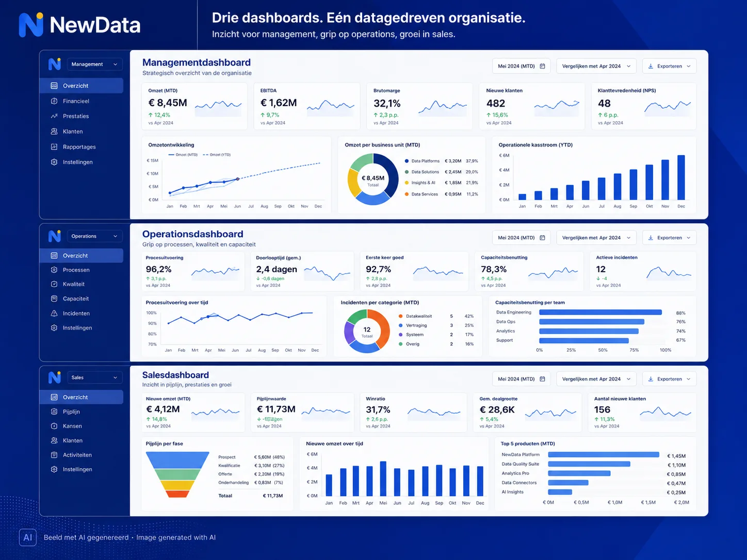
Task: Click 'Data Quality Suite' product label
Action: [521, 464]
